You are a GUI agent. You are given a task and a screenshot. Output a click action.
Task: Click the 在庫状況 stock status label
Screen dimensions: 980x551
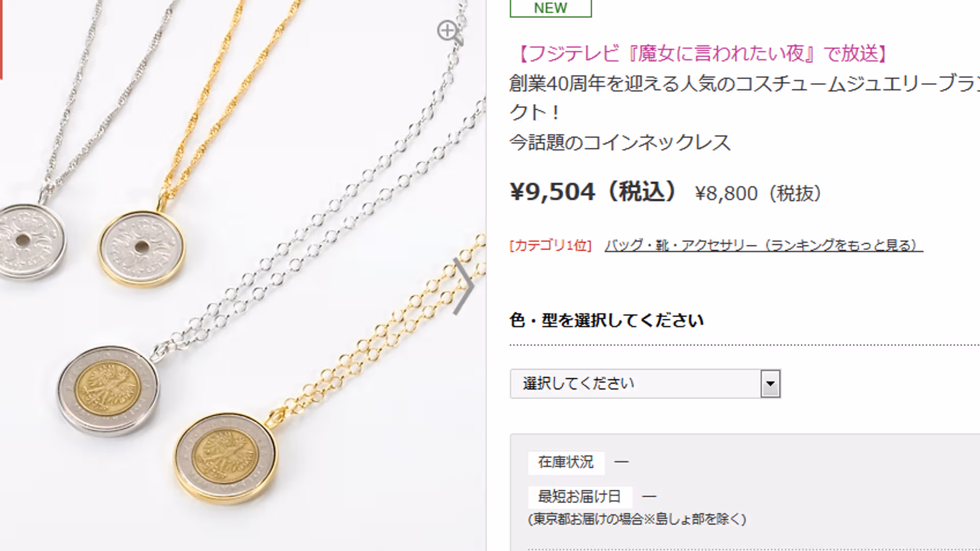566,462
